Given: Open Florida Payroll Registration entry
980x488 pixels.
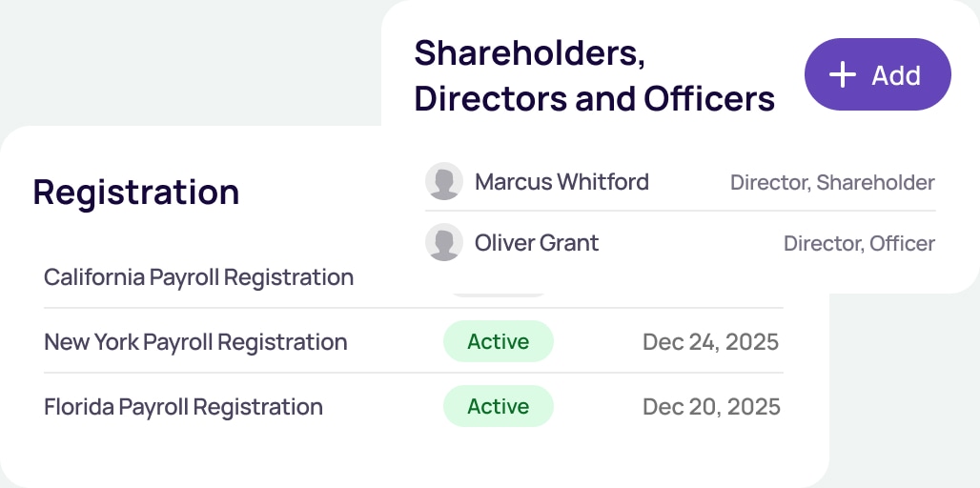Looking at the screenshot, I should click(183, 407).
